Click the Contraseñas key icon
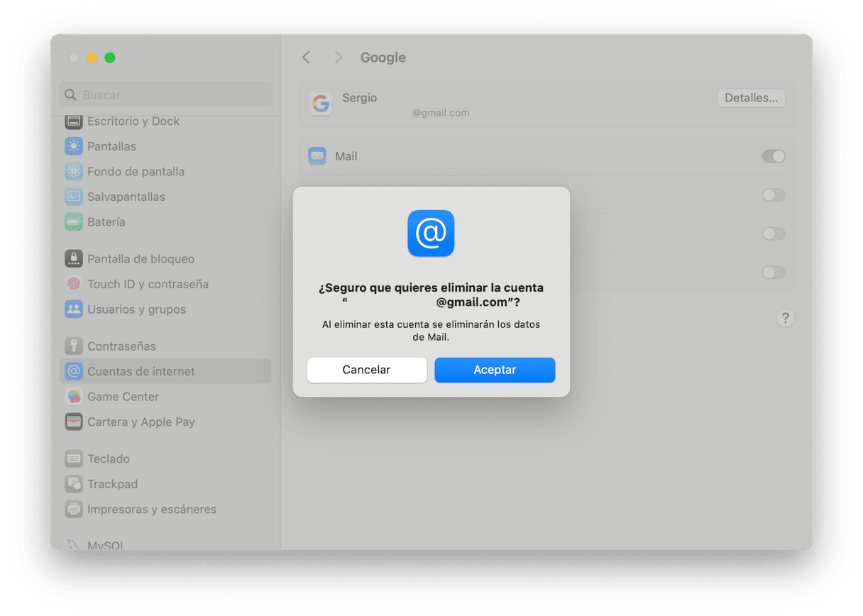863x616 pixels. point(74,346)
